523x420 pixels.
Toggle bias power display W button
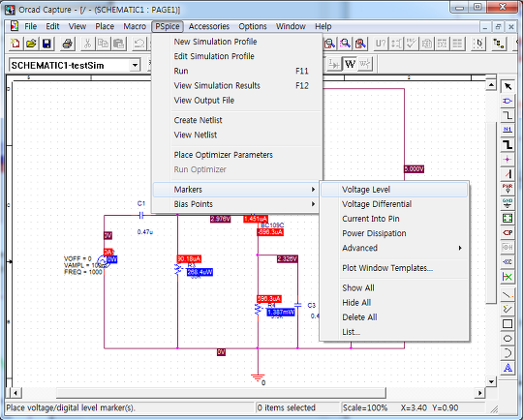pyautogui.click(x=350, y=64)
